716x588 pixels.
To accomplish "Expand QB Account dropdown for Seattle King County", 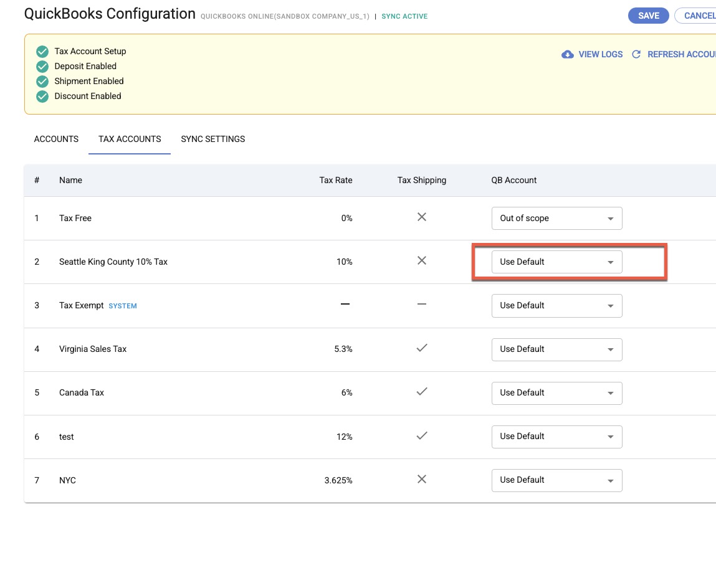I will pos(556,262).
